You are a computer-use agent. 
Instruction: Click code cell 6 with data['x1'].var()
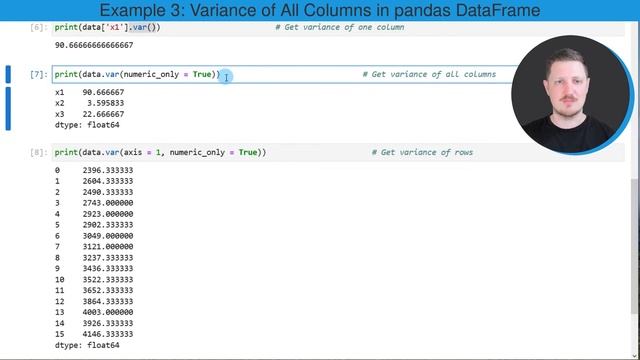[x=338, y=28]
